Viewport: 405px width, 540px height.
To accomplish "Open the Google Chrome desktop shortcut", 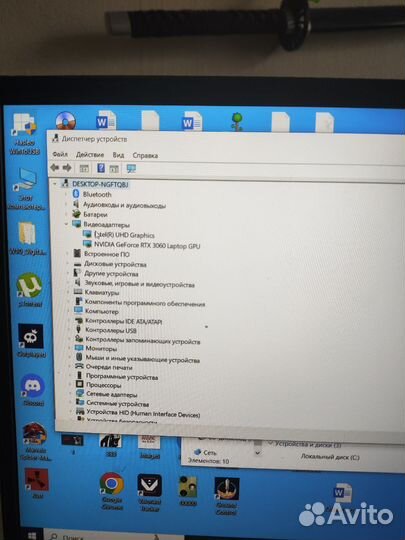I will (x=112, y=490).
